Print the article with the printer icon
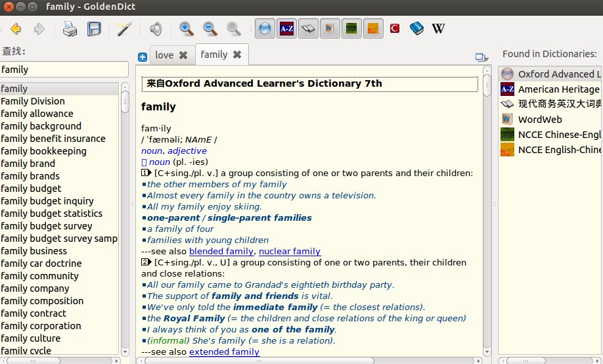 [x=70, y=29]
